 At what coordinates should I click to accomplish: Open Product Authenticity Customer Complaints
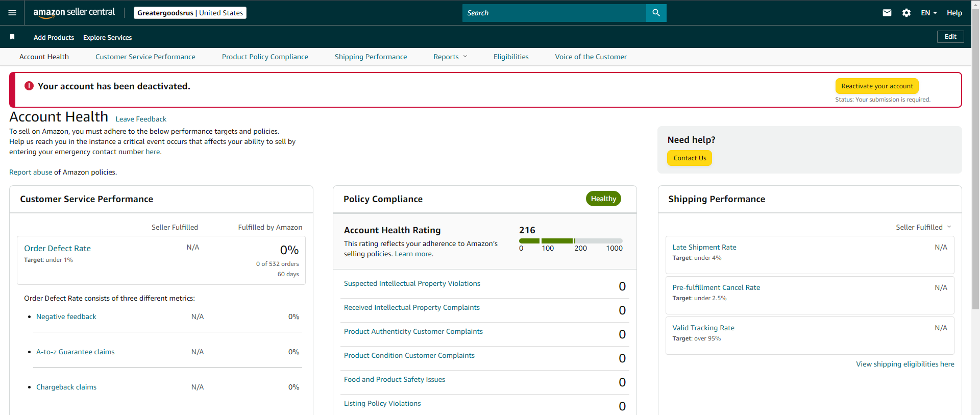point(413,331)
